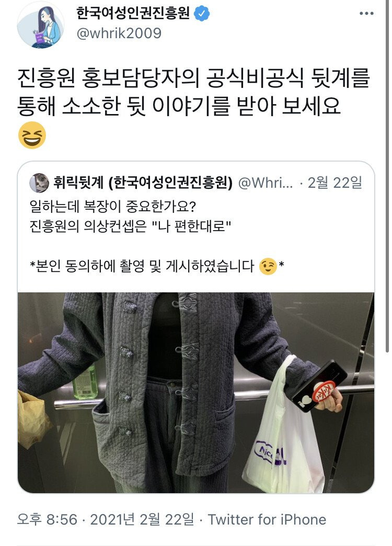The height and width of the screenshot is (546, 392).
Task: Click the quoted @Whri... handle
Action: [x=266, y=183]
